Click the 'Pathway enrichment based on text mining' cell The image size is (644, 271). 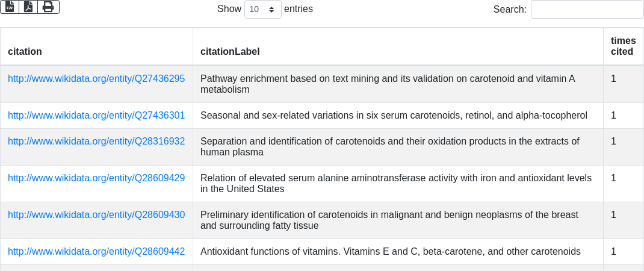388,84
